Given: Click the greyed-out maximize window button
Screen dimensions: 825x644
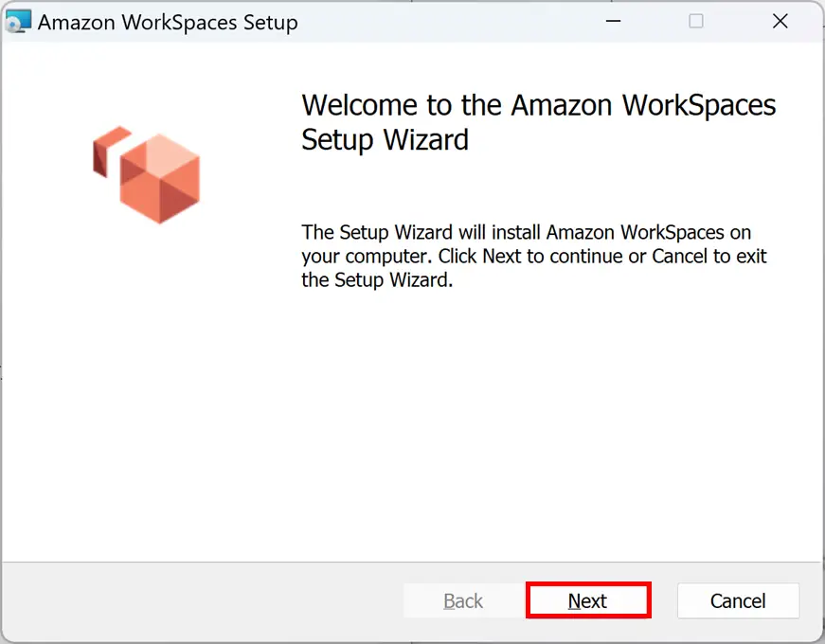Looking at the screenshot, I should coord(695,21).
